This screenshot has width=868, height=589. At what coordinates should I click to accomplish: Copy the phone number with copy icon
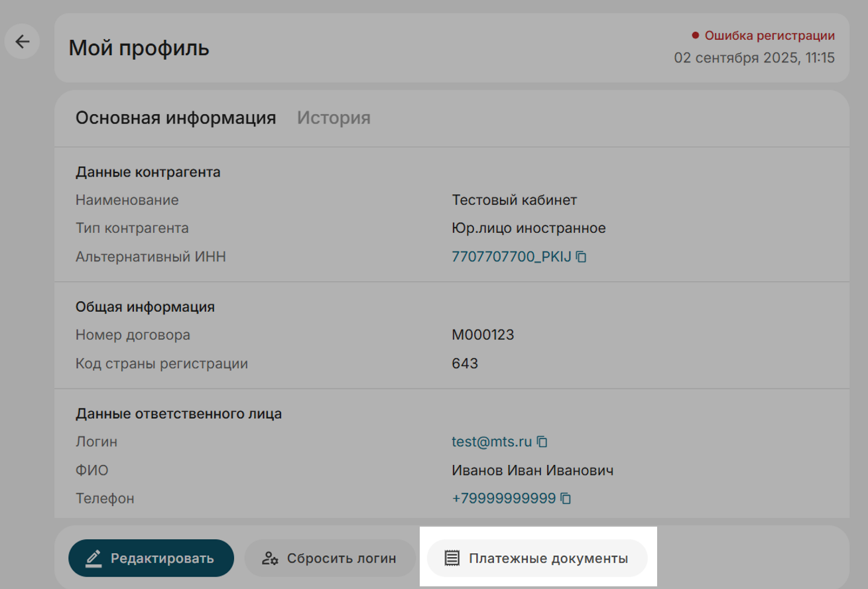(566, 498)
